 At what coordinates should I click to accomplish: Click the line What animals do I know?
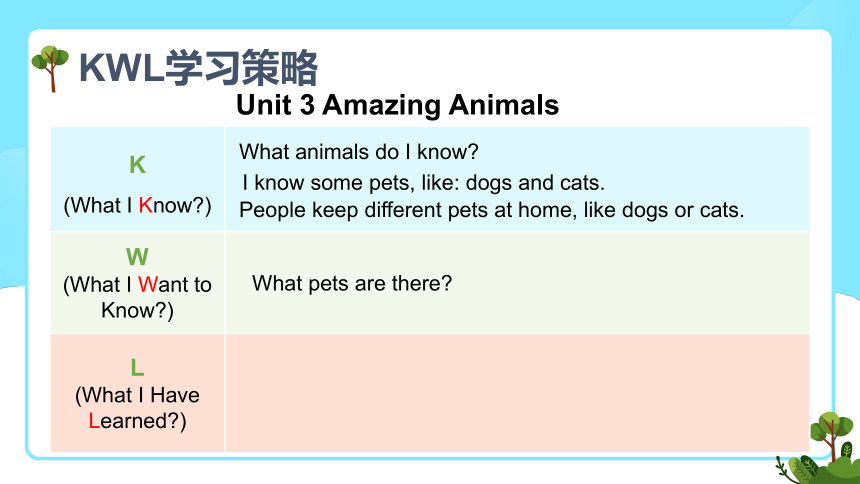[359, 152]
